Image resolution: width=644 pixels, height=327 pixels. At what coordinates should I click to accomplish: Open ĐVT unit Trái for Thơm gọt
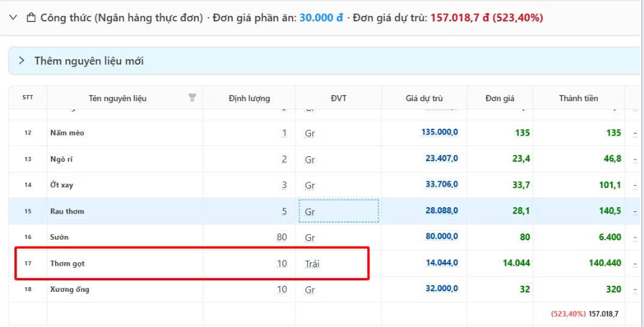312,264
